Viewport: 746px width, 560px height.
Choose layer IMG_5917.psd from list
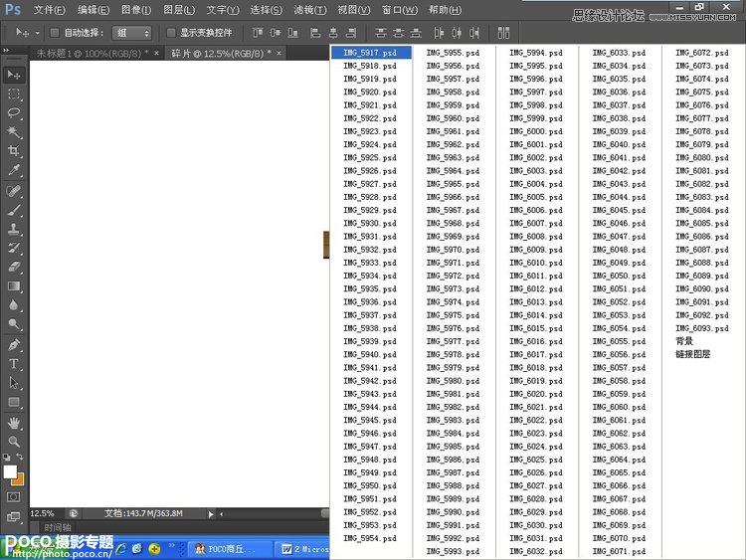tap(371, 53)
